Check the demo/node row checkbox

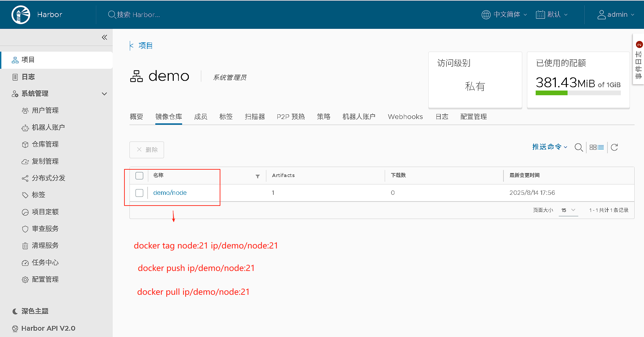coord(139,193)
